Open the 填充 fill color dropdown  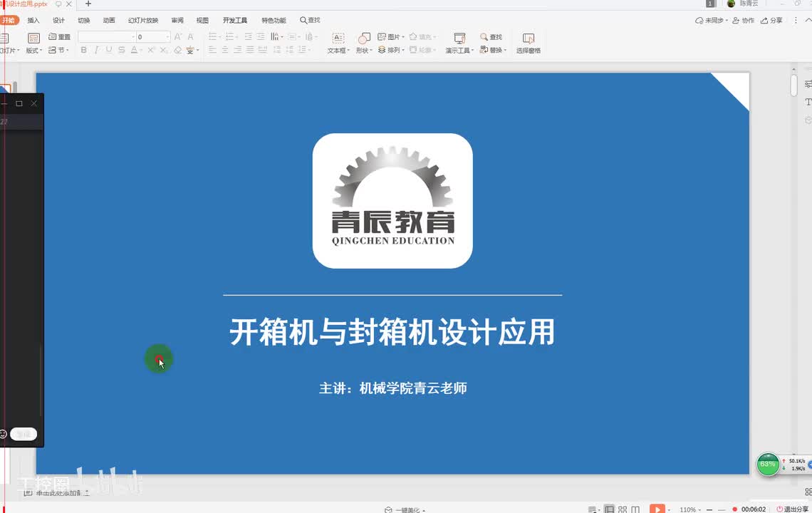point(423,37)
